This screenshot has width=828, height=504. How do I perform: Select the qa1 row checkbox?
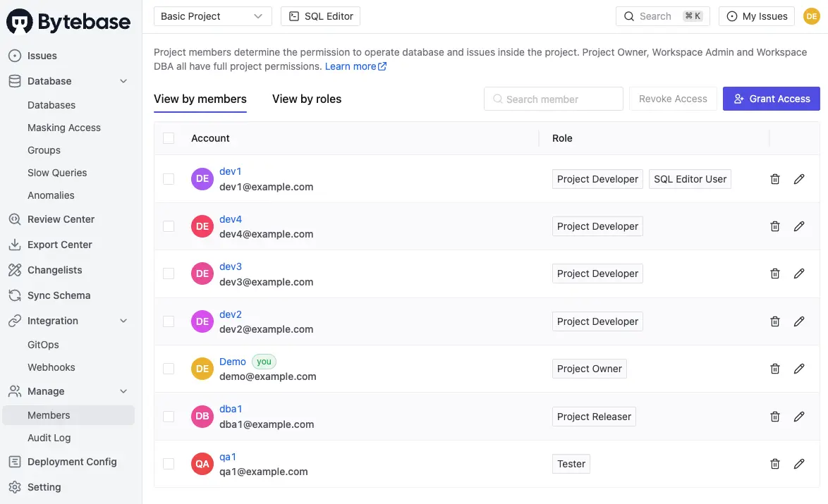[169, 464]
